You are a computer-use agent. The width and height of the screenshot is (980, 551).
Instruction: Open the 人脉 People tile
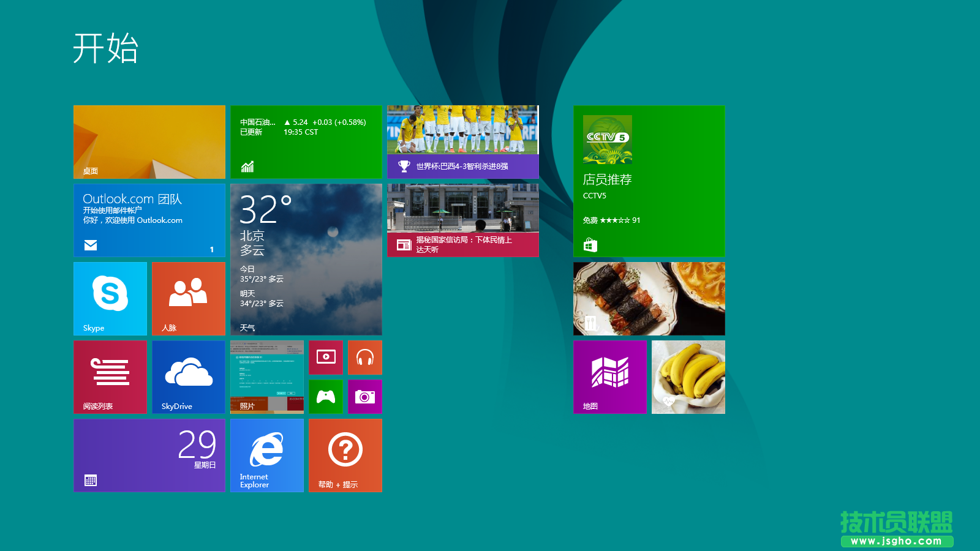(x=189, y=299)
